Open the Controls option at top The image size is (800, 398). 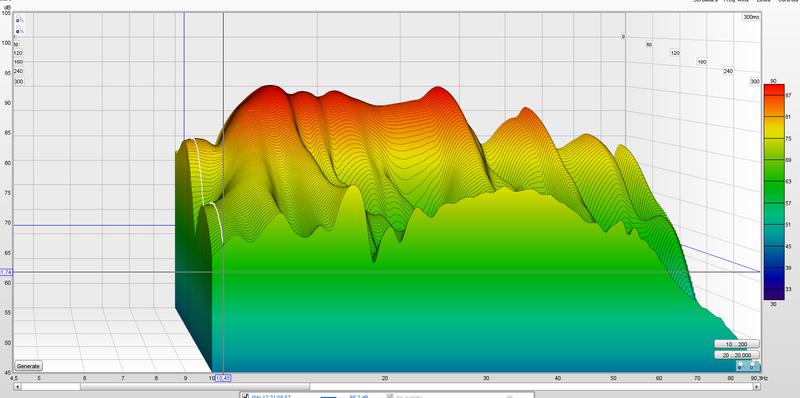click(x=789, y=1)
